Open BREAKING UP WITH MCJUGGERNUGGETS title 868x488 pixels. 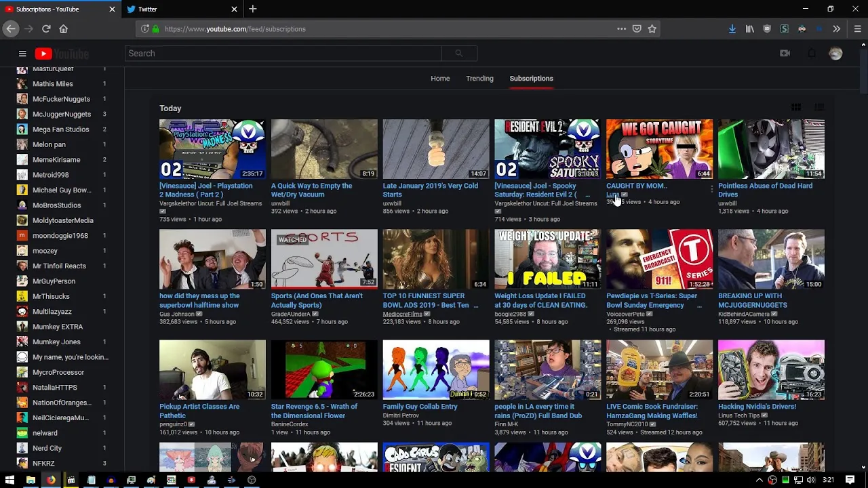coord(753,300)
